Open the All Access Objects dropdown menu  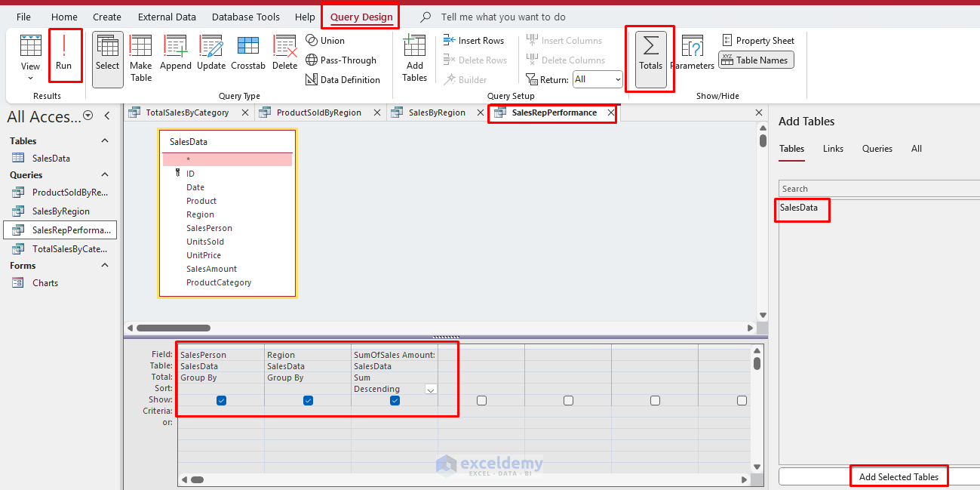point(88,116)
